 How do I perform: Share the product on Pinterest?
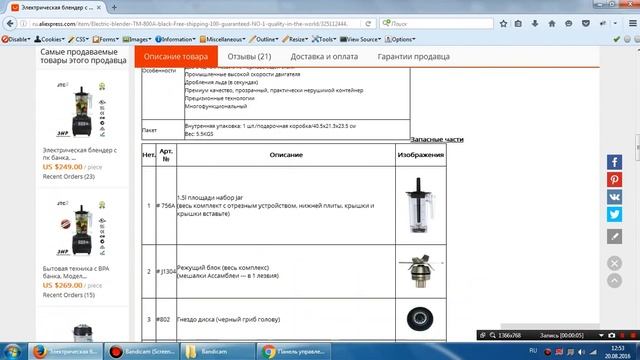click(614, 180)
